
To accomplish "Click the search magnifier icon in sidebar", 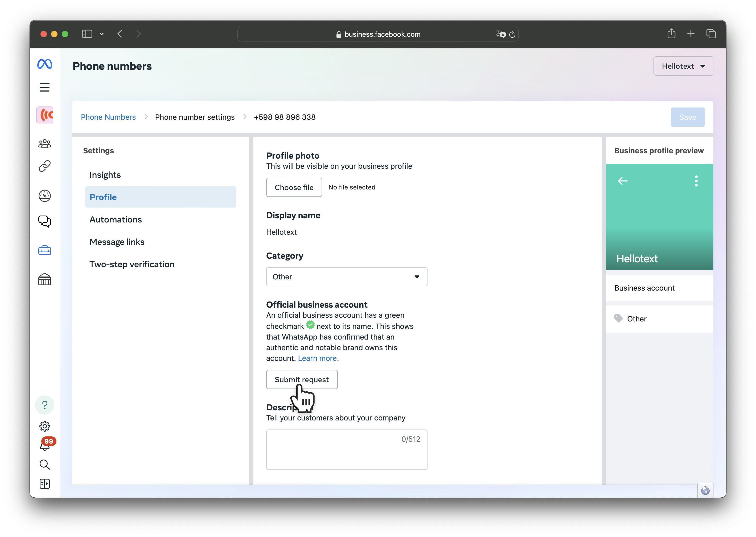I will click(x=45, y=465).
